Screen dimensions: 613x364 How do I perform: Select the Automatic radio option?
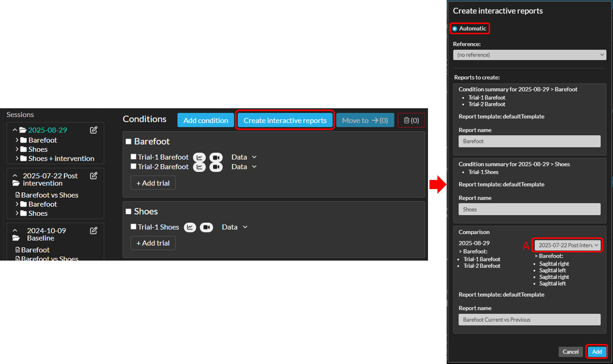point(455,29)
